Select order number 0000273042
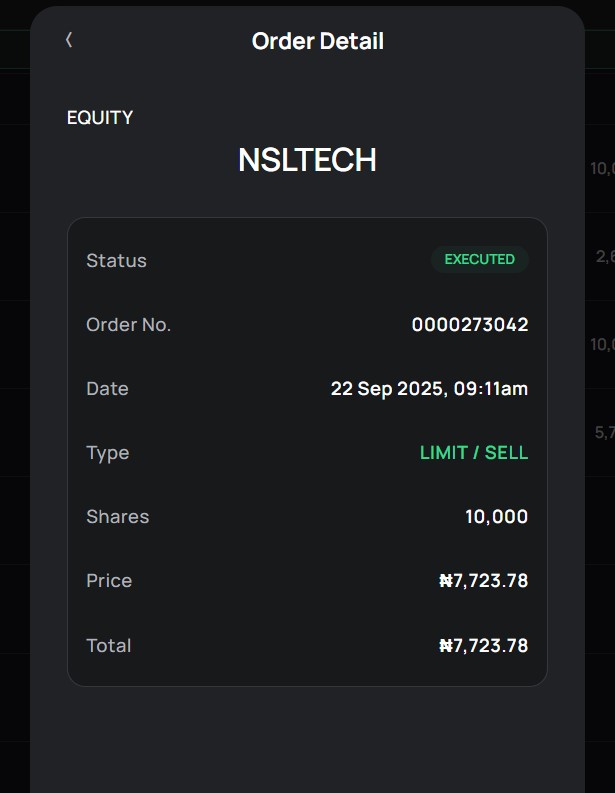Screen dimensions: 615x793 [x=470, y=324]
